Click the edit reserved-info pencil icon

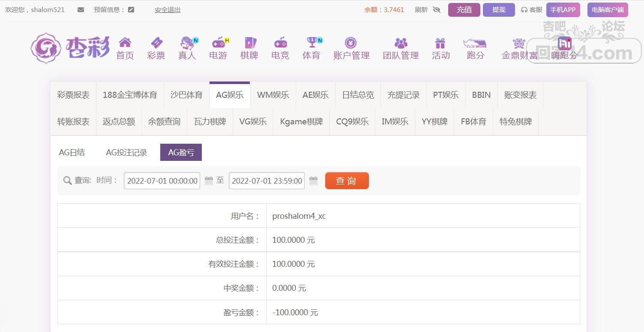coord(131,10)
